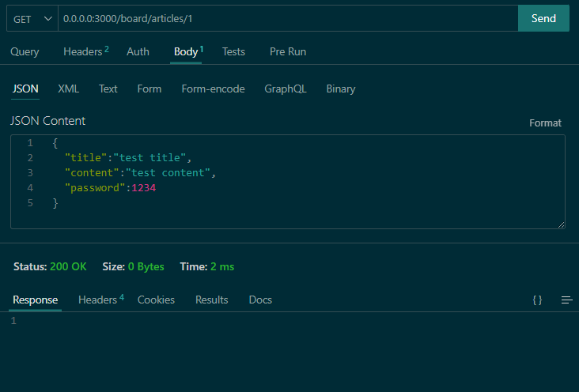Click the JSON Content heading

pyautogui.click(x=48, y=121)
